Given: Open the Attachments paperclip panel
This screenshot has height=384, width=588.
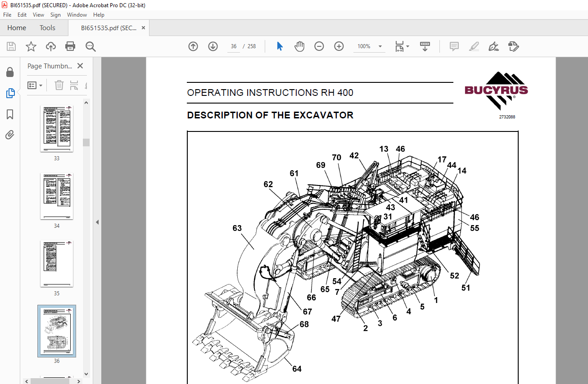Looking at the screenshot, I should click(x=10, y=135).
